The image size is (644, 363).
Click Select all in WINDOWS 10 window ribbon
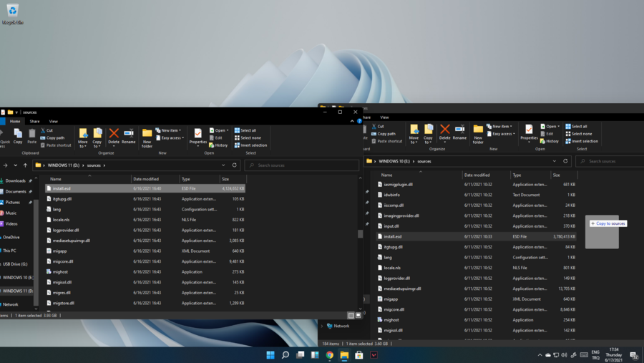point(576,127)
